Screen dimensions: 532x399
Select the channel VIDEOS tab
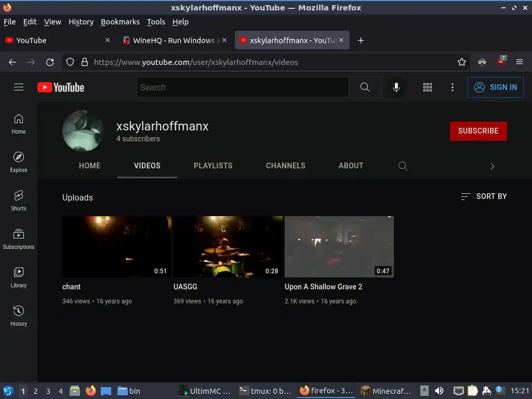tap(147, 166)
